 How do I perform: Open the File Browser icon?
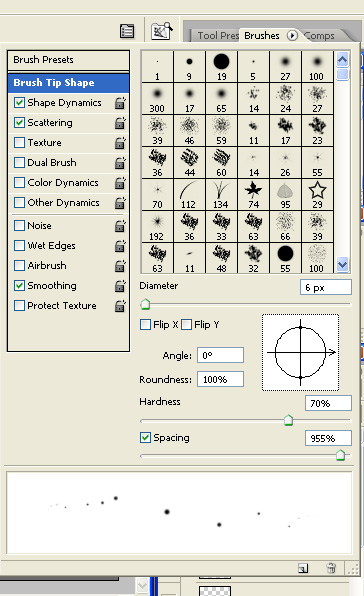tap(161, 31)
